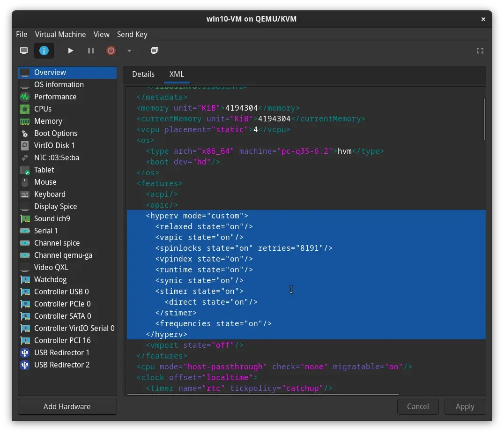The image size is (504, 434).
Task: Click the hyperv mode="custom" line
Action: 197,216
